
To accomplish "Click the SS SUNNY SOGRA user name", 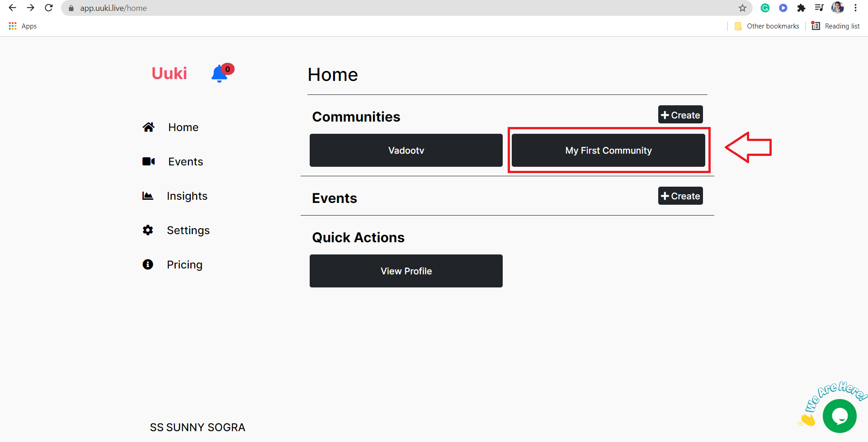I will [x=198, y=427].
